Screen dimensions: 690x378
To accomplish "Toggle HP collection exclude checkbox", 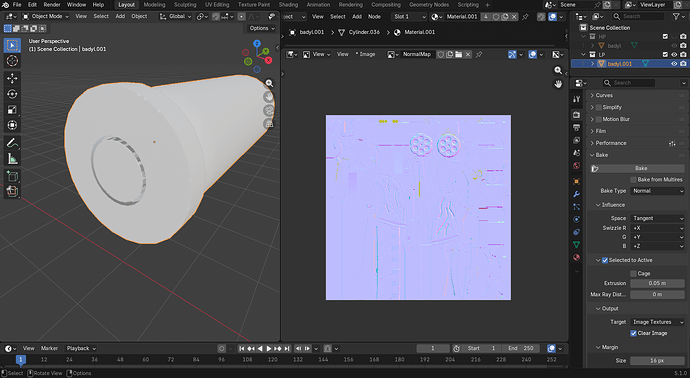I will point(665,37).
